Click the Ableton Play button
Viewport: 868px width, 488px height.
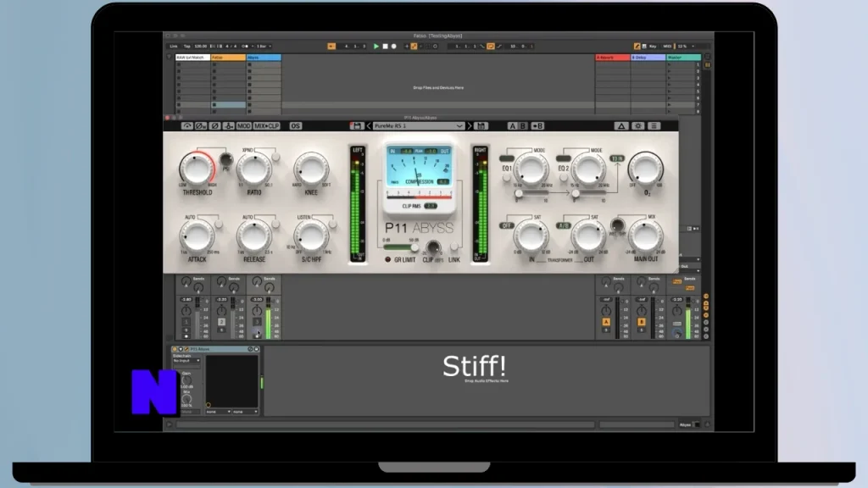point(376,47)
